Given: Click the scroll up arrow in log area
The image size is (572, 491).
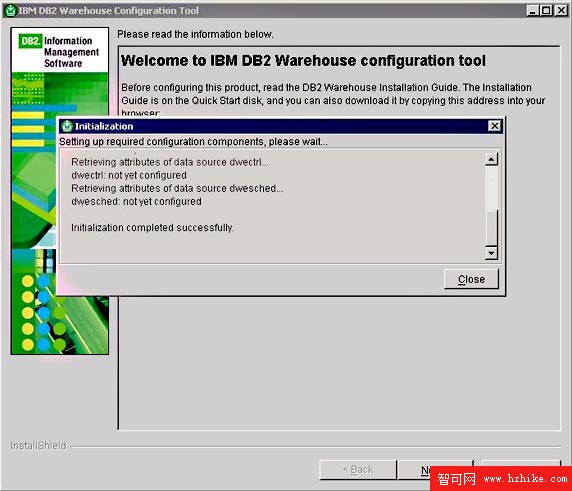Looking at the screenshot, I should point(491,159).
